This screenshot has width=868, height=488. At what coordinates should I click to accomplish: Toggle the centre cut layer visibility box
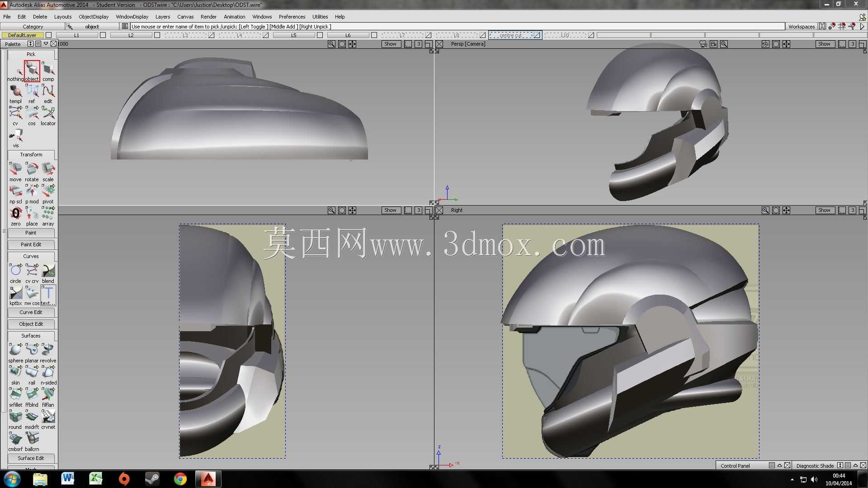click(537, 35)
